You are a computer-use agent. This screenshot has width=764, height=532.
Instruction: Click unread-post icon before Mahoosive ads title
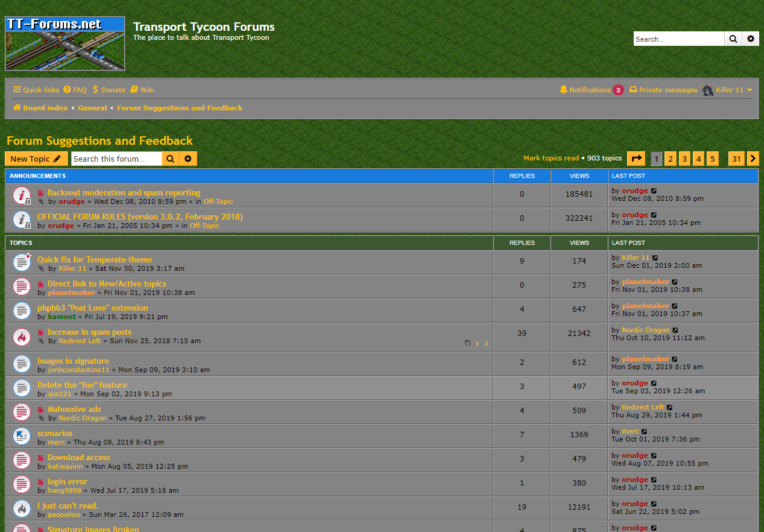click(x=41, y=410)
